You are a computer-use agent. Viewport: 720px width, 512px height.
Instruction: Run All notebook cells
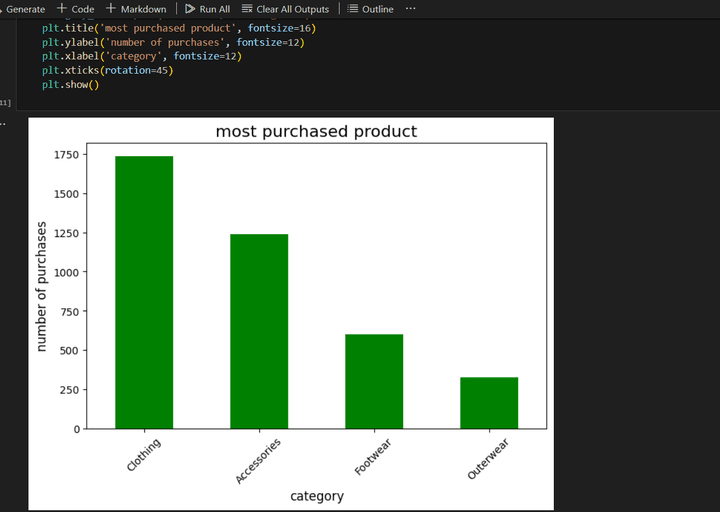[207, 9]
